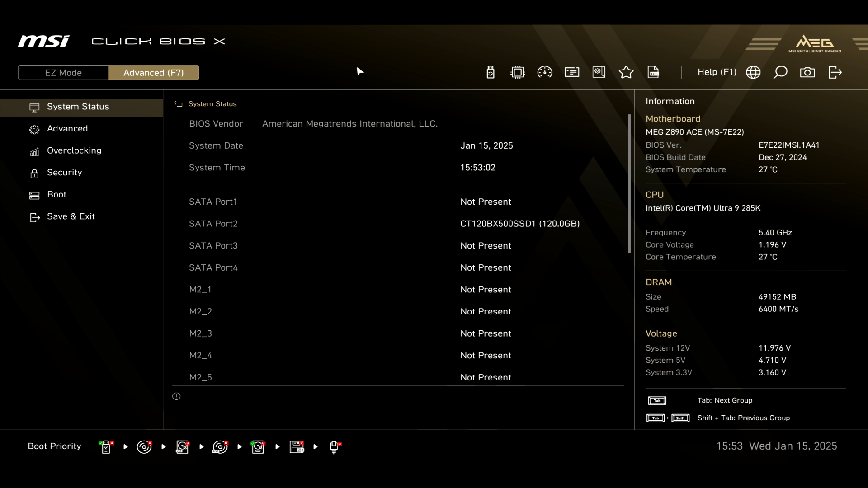The width and height of the screenshot is (868, 488).
Task: Open the speedometer performance icon
Action: [545, 72]
